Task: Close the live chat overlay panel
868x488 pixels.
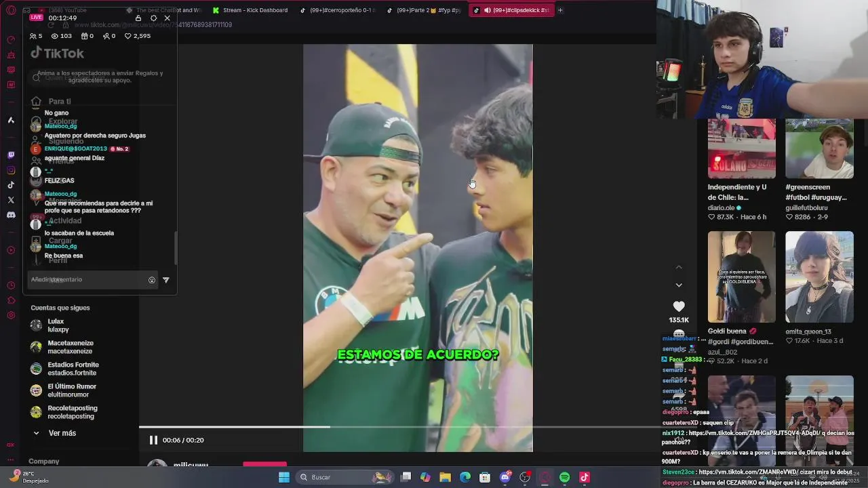Action: coord(167,18)
